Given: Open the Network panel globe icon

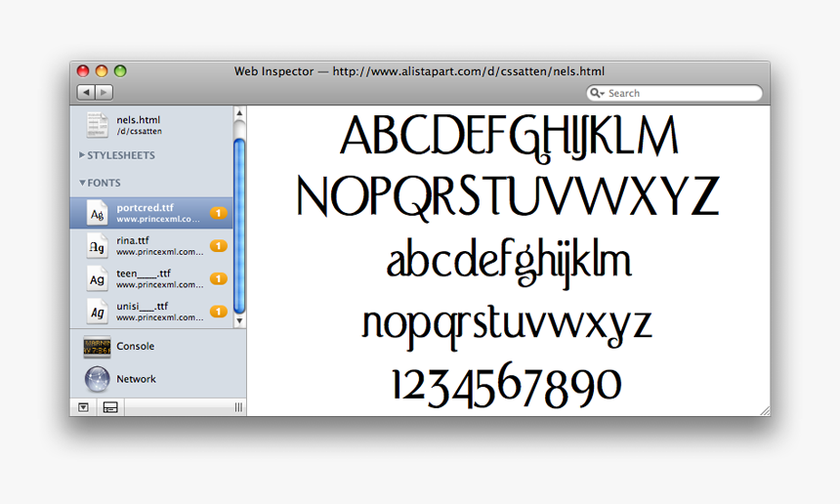Looking at the screenshot, I should [97, 379].
